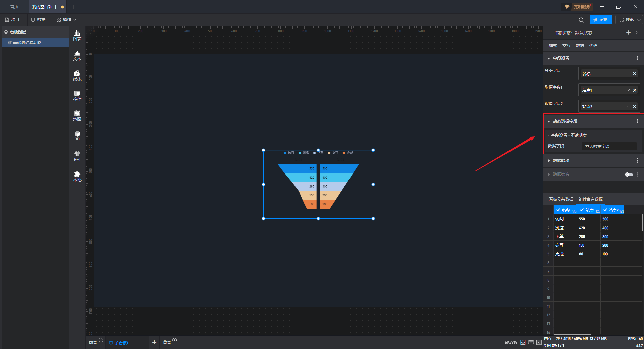
Task: Switch to the 代码 tab
Action: (x=593, y=46)
